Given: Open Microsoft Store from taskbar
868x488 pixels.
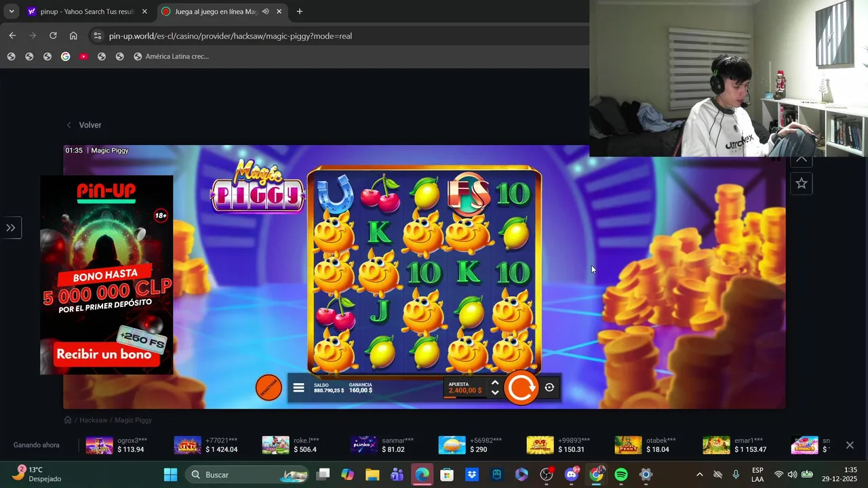Looking at the screenshot, I should point(446,474).
